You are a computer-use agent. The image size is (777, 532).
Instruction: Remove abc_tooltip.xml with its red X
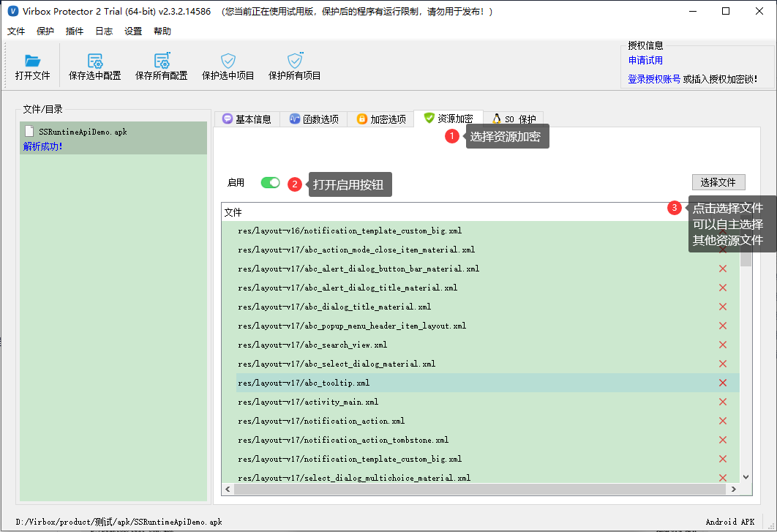pos(723,383)
